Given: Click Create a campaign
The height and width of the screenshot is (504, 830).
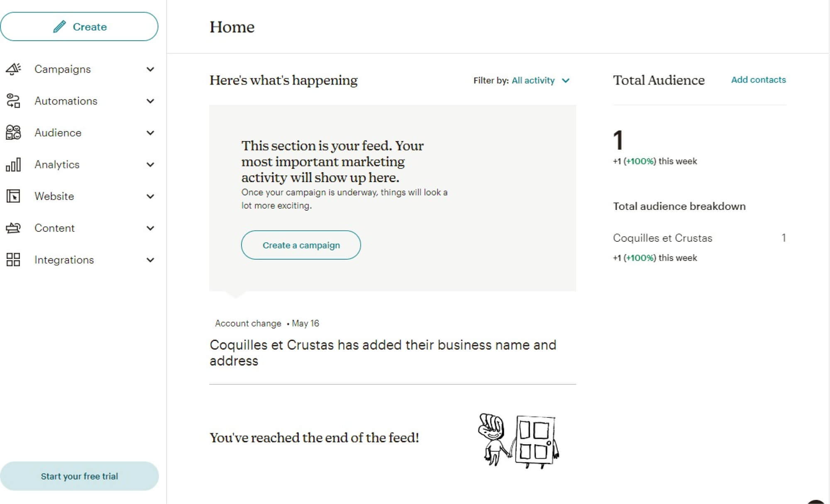Looking at the screenshot, I should coord(300,245).
